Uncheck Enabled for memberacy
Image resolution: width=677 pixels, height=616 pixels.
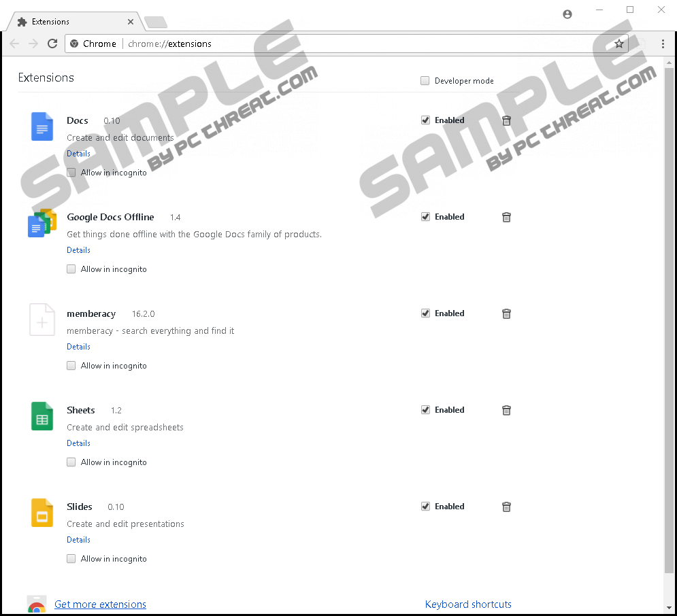[425, 313]
